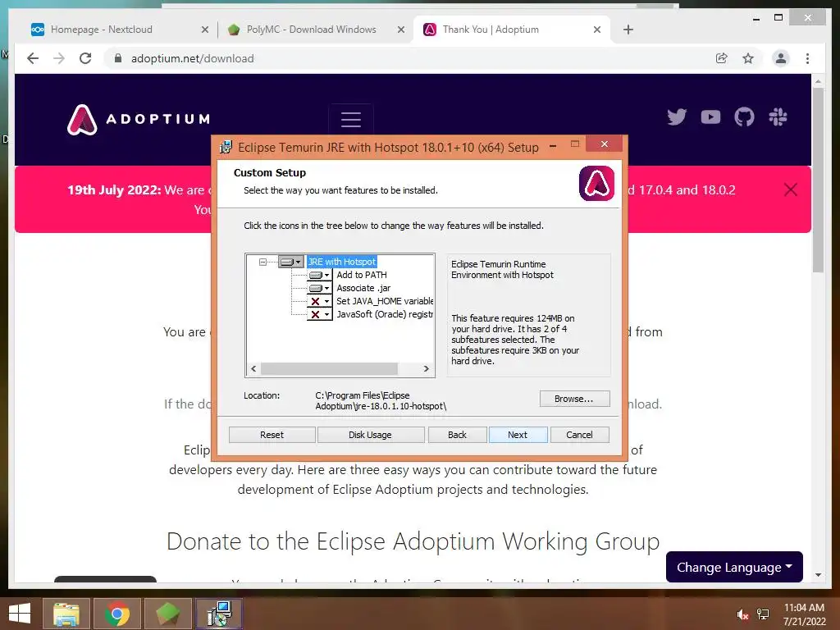Screen dimensions: 840x630
Task: Reload the Adoptium page
Action: click(85, 58)
